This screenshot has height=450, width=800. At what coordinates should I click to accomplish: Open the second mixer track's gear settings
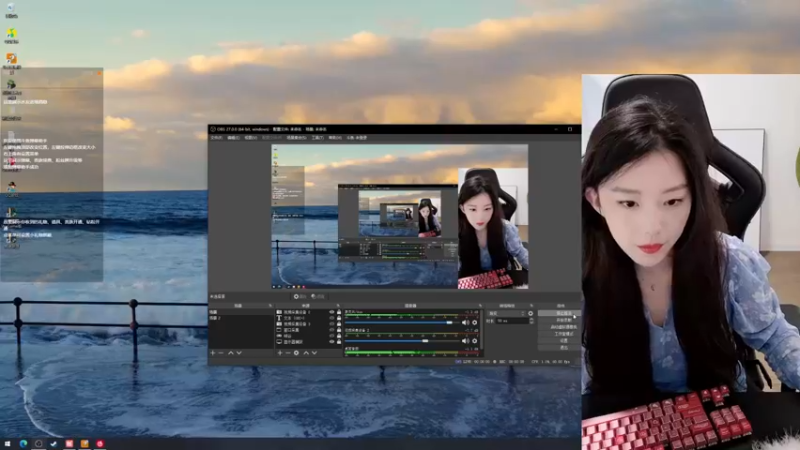point(474,341)
